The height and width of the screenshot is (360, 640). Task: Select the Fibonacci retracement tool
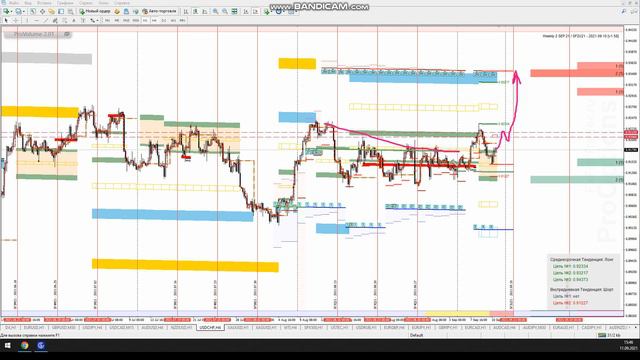(x=64, y=20)
